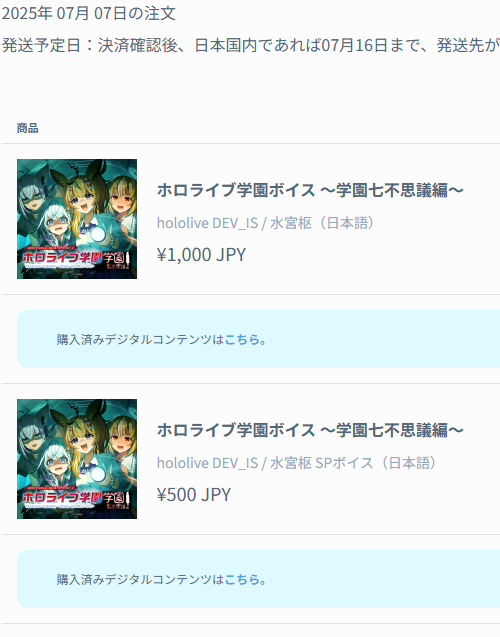Click the ホロライブ学園 logo on second cover art
This screenshot has height=637, width=500.
click(62, 497)
